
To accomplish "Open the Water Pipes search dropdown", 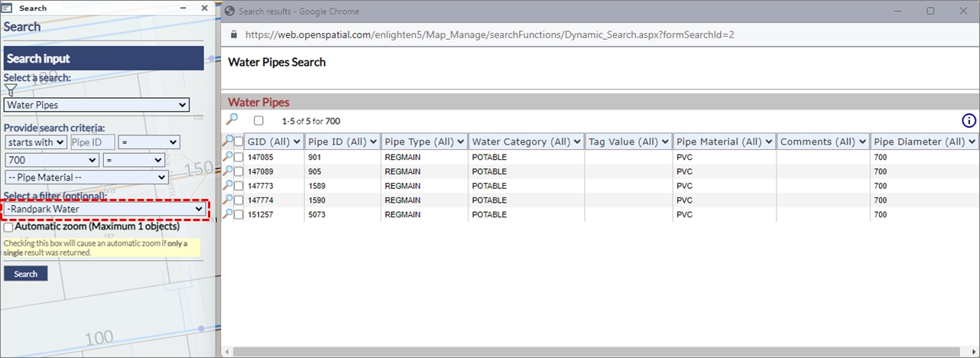I will click(x=96, y=105).
